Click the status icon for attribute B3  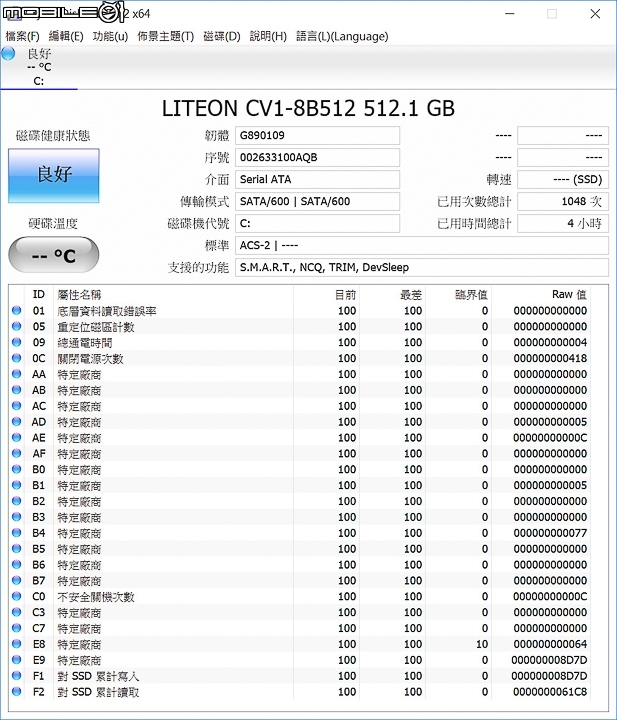(x=17, y=517)
